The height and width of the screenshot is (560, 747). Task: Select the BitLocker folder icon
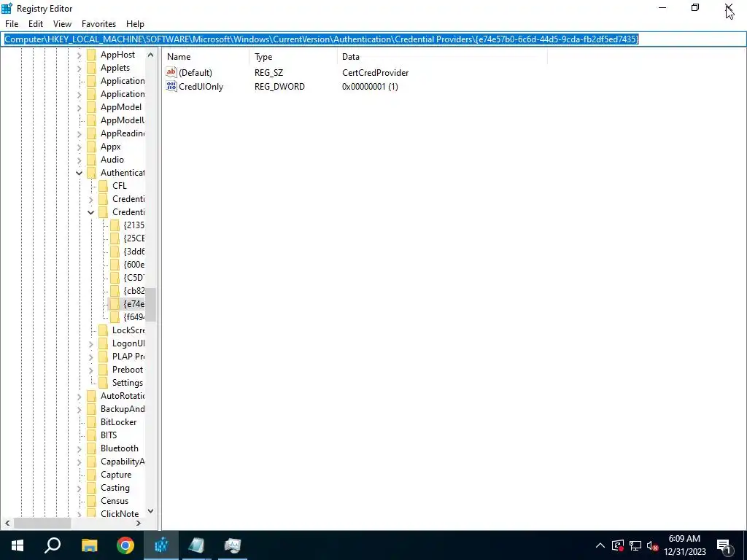(x=91, y=422)
